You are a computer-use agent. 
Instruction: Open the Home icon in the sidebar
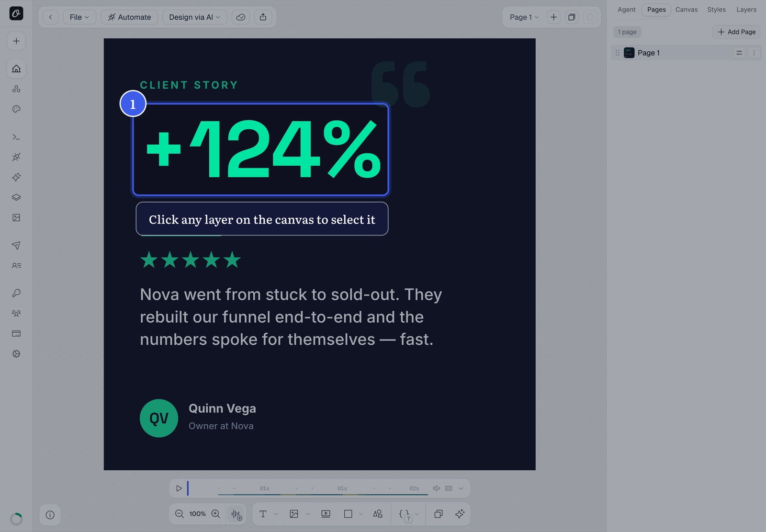[x=16, y=68]
